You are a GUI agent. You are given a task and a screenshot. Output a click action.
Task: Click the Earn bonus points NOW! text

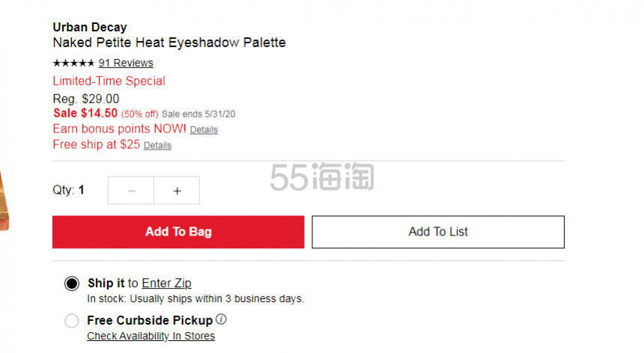point(120,129)
